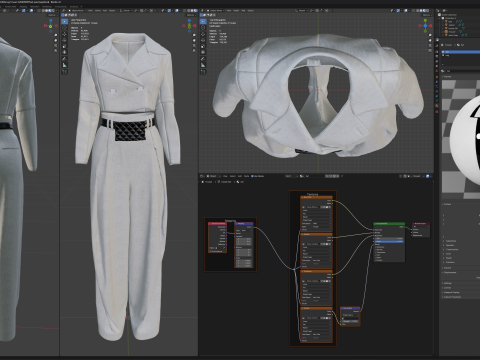Select the Annotate tool in top-view jacket viewport
480x360 pixels.
tap(203, 59)
